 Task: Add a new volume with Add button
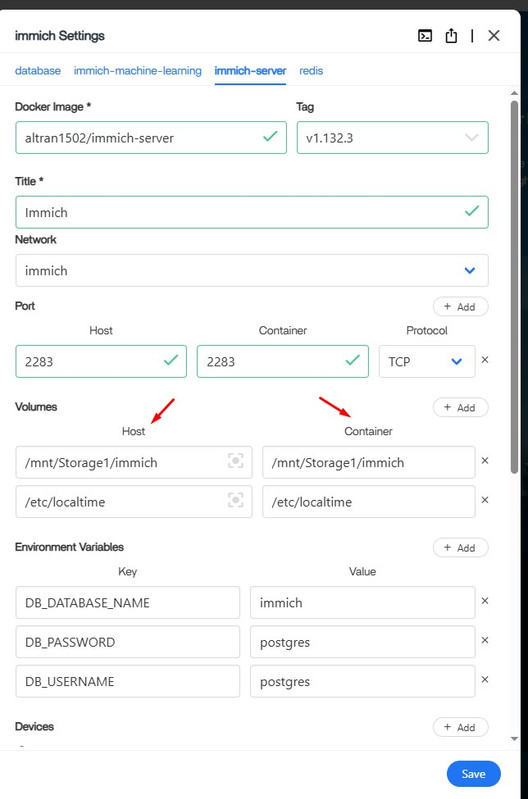[461, 408]
